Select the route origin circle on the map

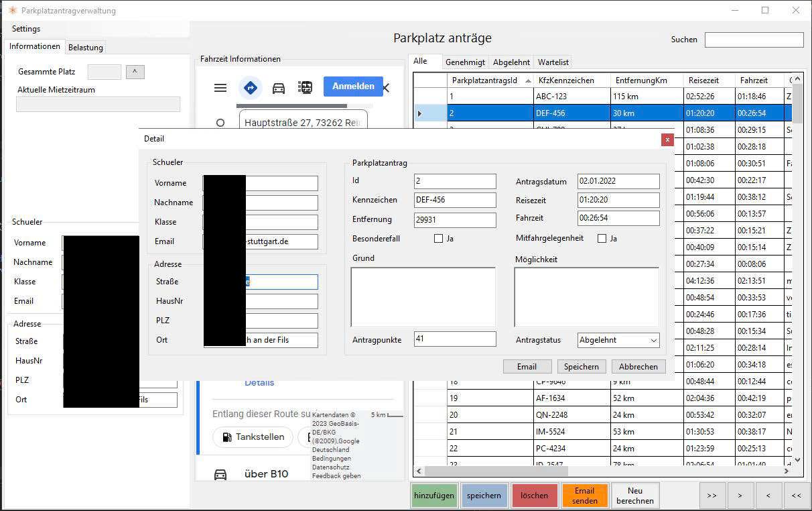[x=220, y=122]
